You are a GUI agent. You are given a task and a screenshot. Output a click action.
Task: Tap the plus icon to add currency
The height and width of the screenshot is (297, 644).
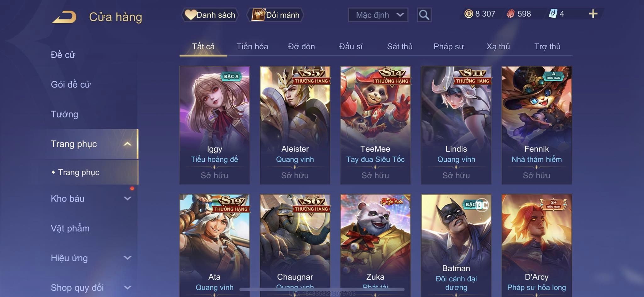(593, 14)
